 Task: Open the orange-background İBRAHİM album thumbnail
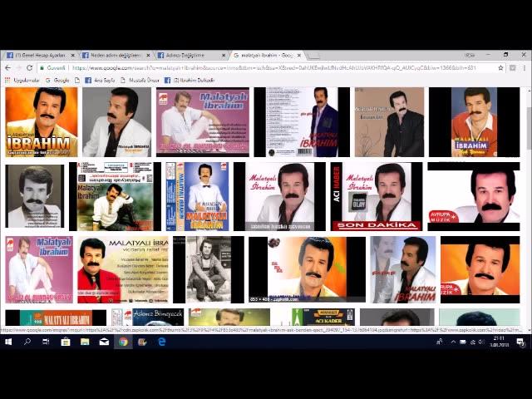pos(42,122)
